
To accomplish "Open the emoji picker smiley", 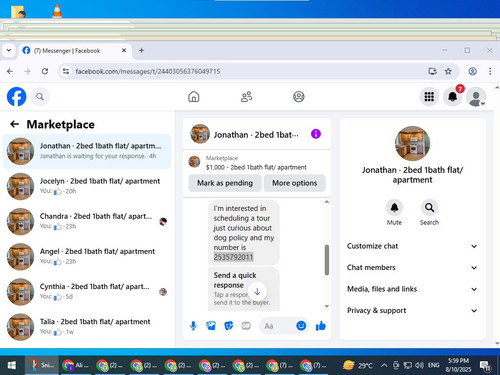I will [x=301, y=326].
